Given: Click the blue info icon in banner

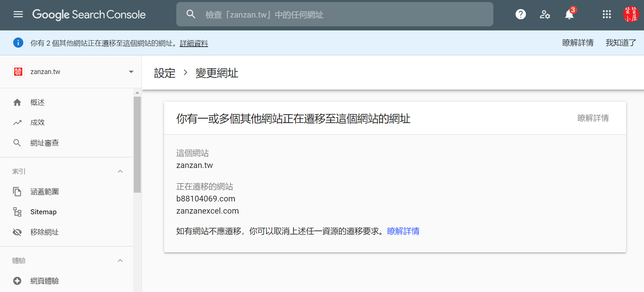Looking at the screenshot, I should (x=18, y=43).
